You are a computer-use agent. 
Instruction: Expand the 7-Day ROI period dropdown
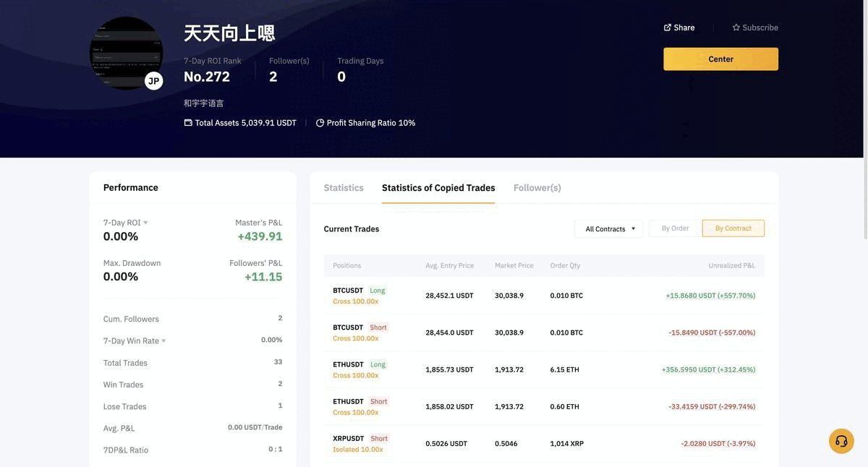145,223
